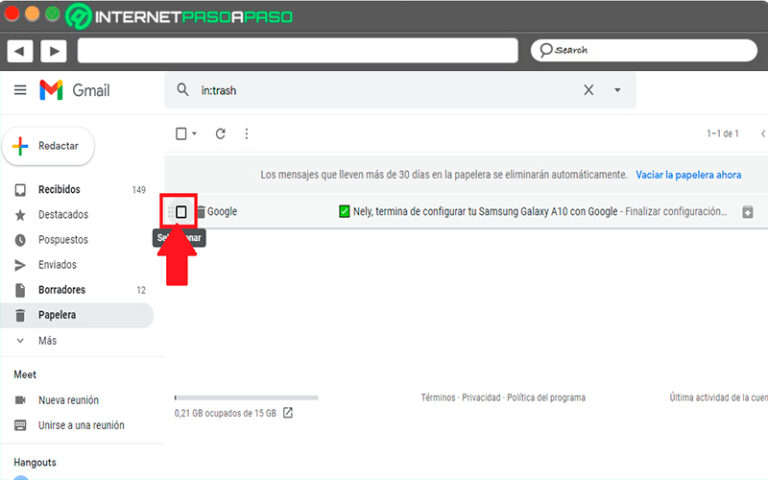Open storage details external link icon
768x480 pixels.
tap(288, 413)
